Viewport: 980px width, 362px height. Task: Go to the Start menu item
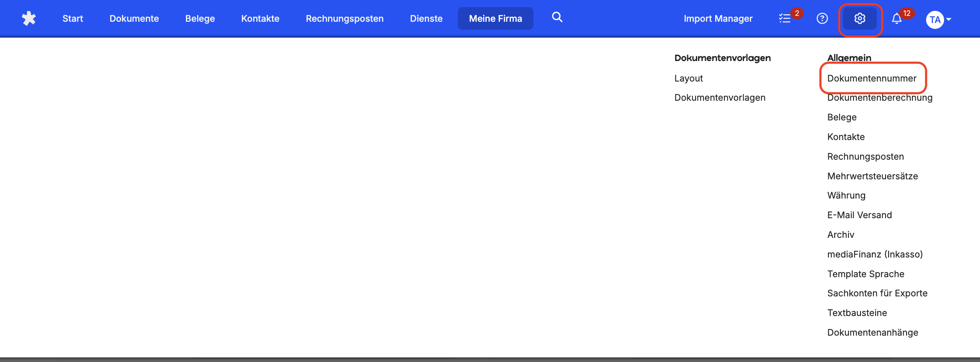73,18
